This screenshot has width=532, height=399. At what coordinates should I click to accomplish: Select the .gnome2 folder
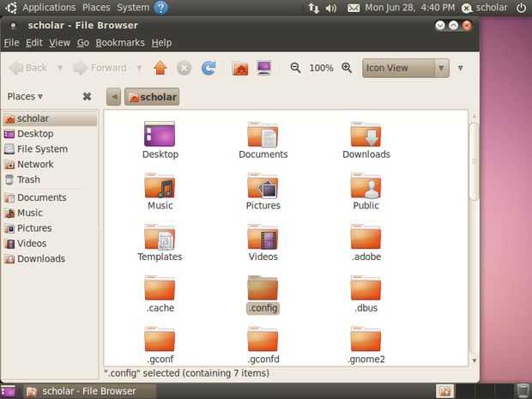point(366,339)
